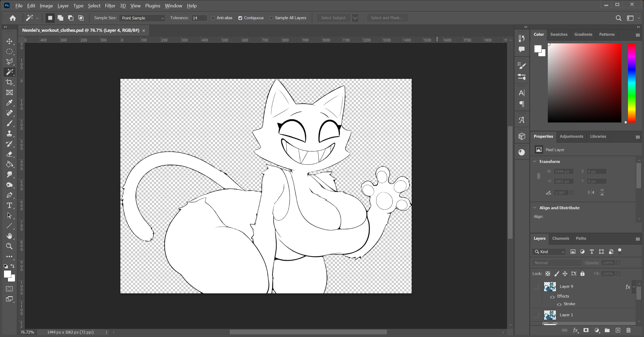Select the Elliptical Marquee tool
This screenshot has width=644, height=337.
[x=9, y=52]
